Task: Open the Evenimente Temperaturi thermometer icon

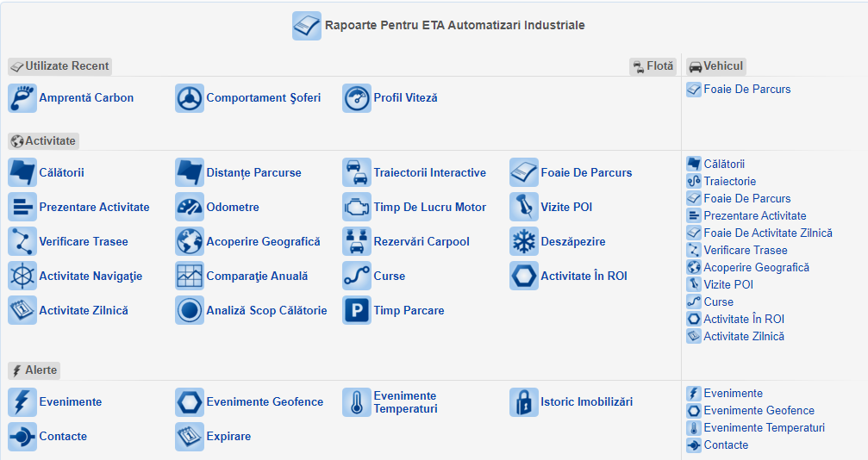Action: [357, 402]
